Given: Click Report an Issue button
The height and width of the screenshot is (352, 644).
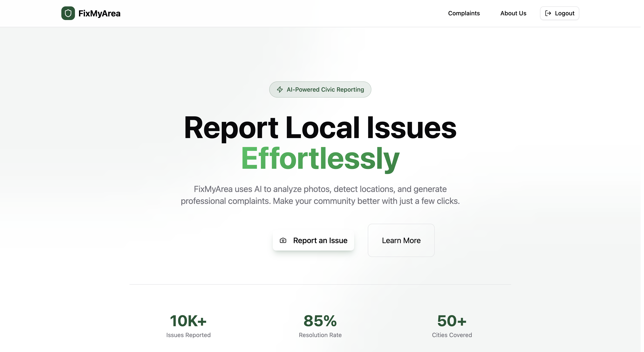Looking at the screenshot, I should [x=313, y=240].
